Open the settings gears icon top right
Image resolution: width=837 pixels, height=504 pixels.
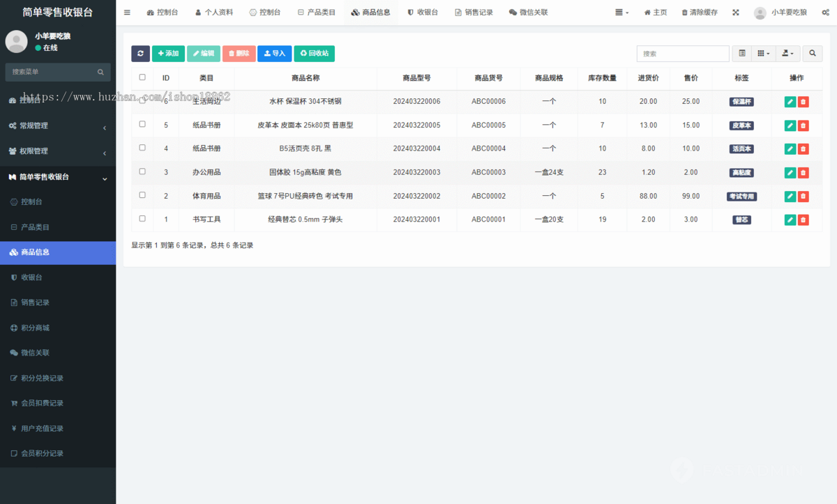click(824, 12)
